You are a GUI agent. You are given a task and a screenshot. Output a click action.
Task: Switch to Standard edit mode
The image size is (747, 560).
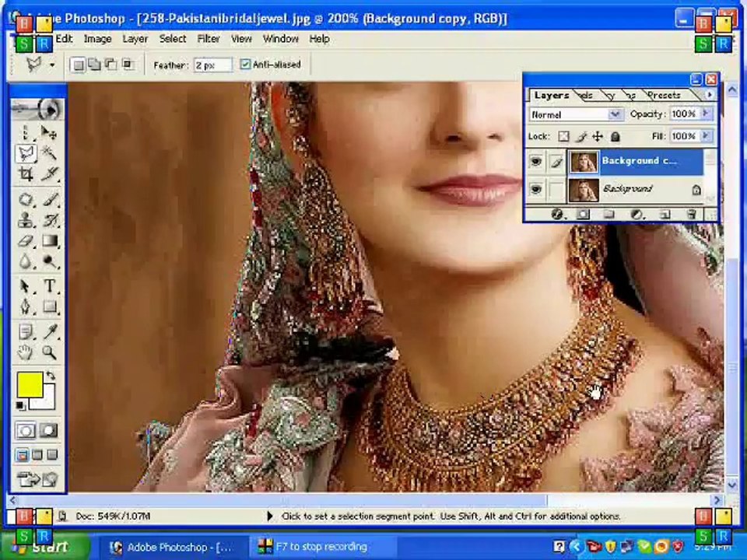[26, 431]
